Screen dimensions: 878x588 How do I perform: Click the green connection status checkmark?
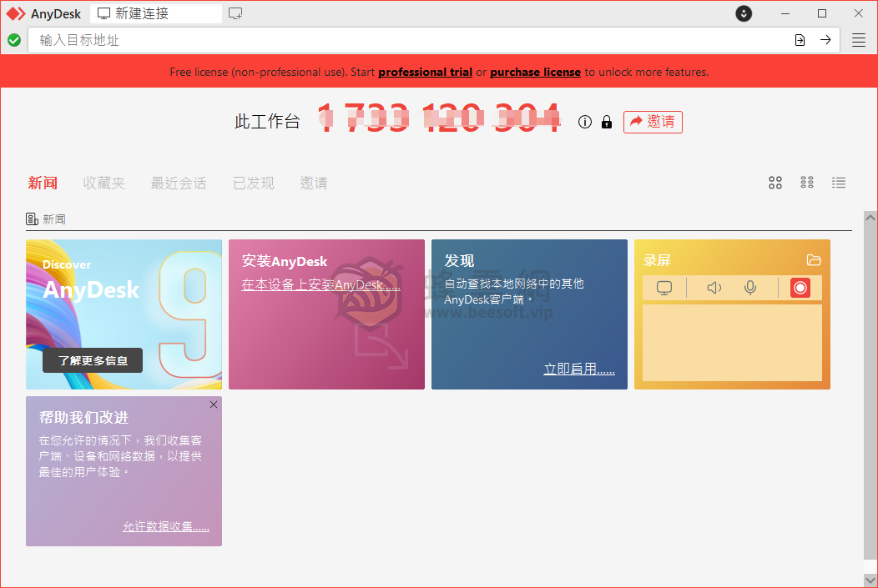[14, 40]
